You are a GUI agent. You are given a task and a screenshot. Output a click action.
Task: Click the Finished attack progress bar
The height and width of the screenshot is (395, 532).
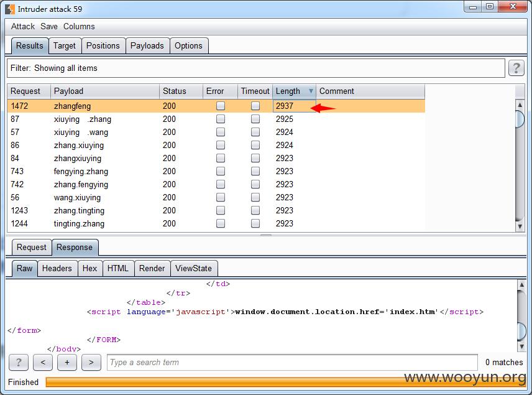pos(285,382)
